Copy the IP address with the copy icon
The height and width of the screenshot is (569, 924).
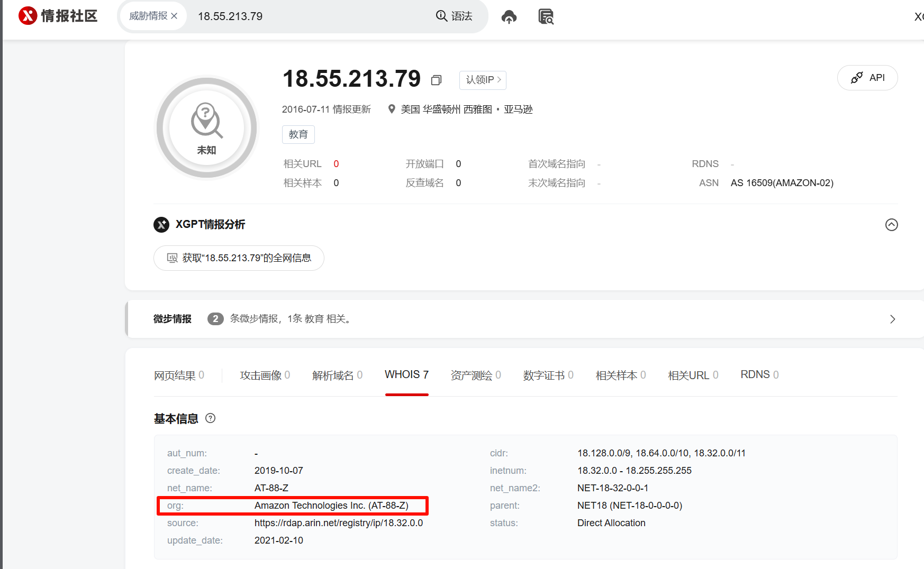436,80
